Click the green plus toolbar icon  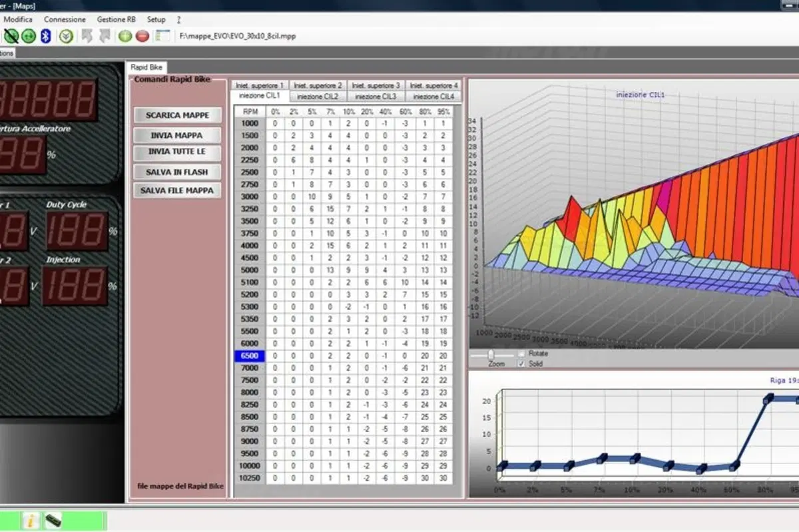[125, 36]
